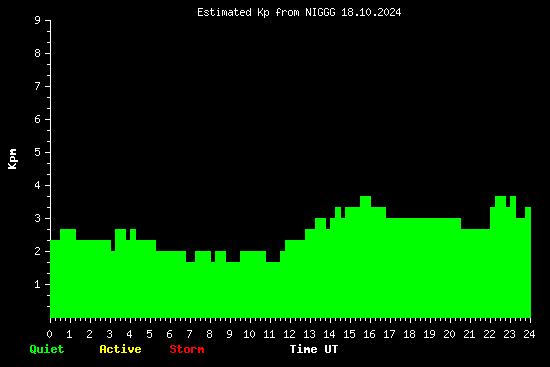550x367 pixels.
Task: Click the Kp value 9 axis label
Action: tap(38, 20)
